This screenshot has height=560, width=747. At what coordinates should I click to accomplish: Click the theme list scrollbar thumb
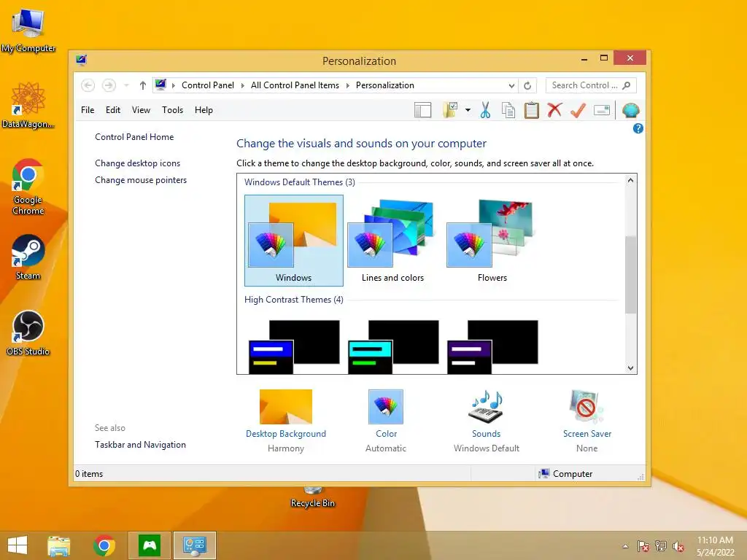click(630, 274)
